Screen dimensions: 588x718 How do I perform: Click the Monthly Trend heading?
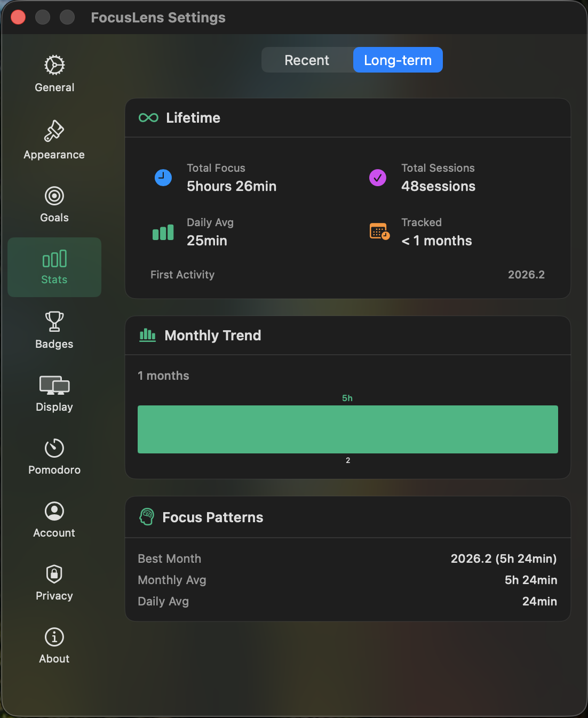213,336
